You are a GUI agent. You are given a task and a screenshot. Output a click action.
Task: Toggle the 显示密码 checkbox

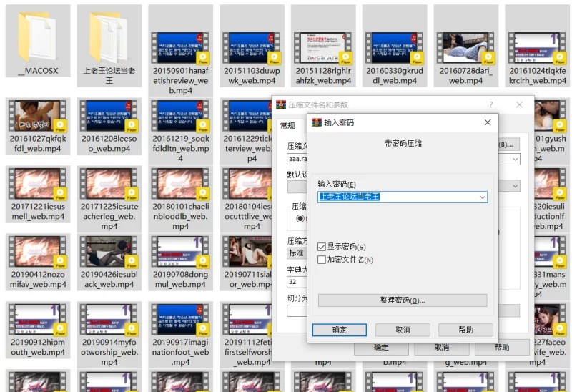click(x=321, y=247)
